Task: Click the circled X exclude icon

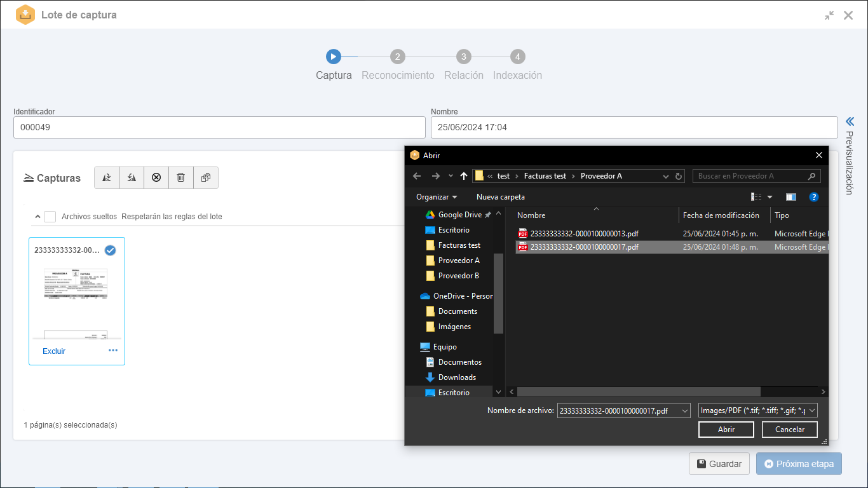Action: click(156, 178)
